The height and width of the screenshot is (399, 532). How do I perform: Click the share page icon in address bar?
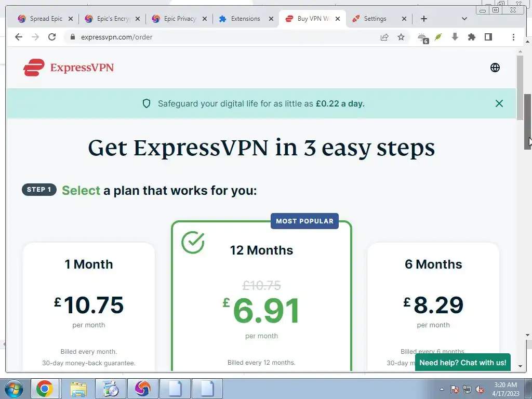tap(384, 37)
